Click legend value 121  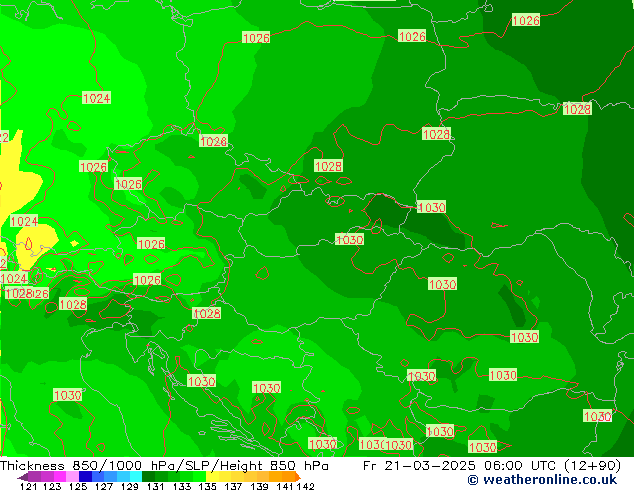[x=28, y=486]
